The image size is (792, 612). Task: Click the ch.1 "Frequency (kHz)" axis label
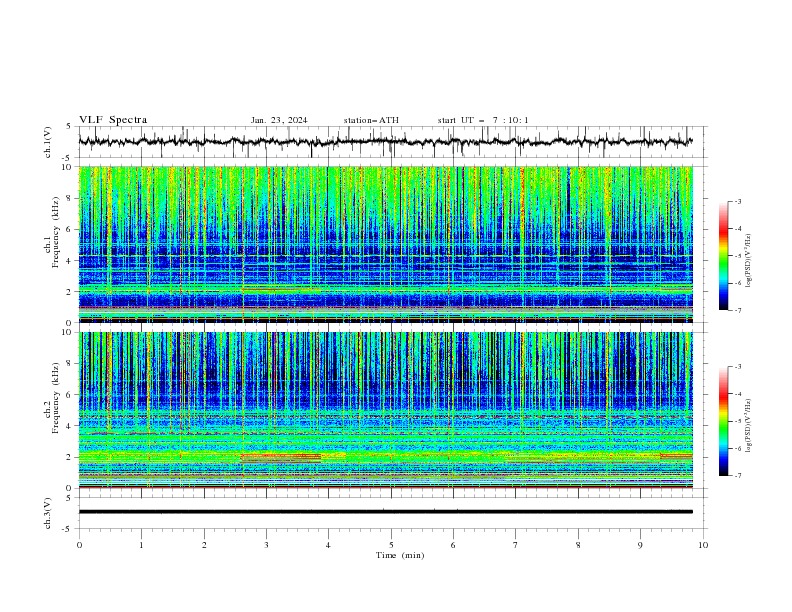(57, 230)
